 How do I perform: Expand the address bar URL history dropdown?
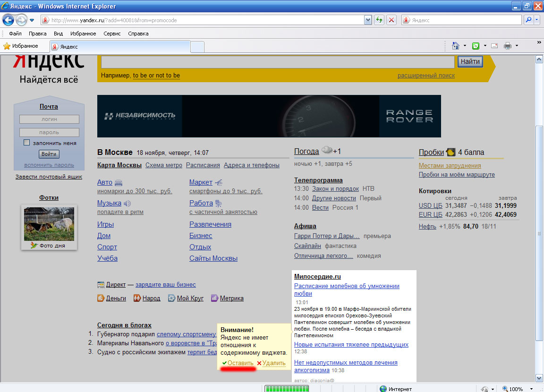coord(368,20)
